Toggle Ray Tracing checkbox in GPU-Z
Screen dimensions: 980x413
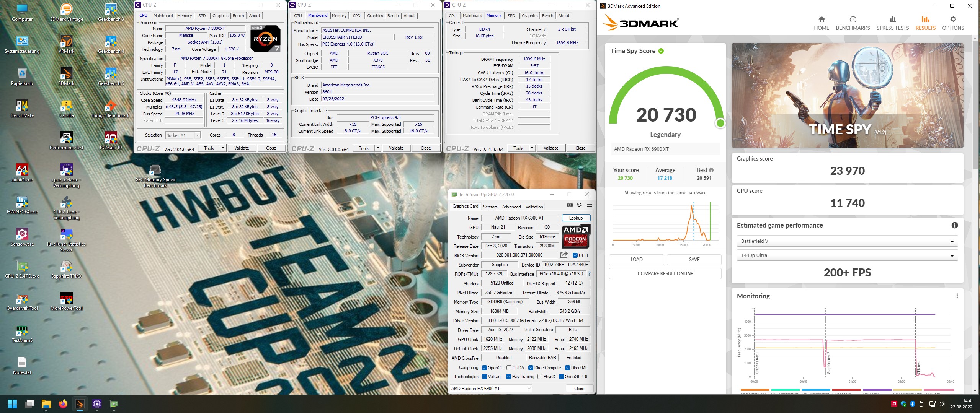coord(508,377)
